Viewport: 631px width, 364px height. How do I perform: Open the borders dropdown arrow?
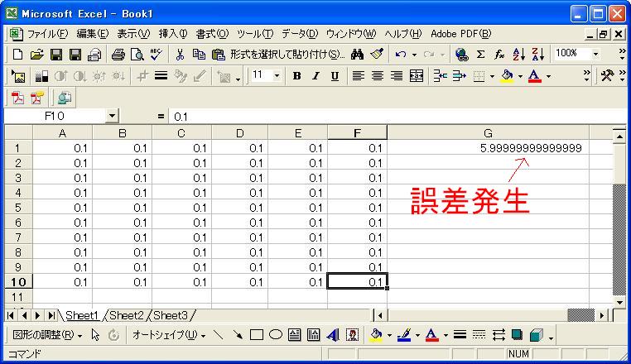492,76
